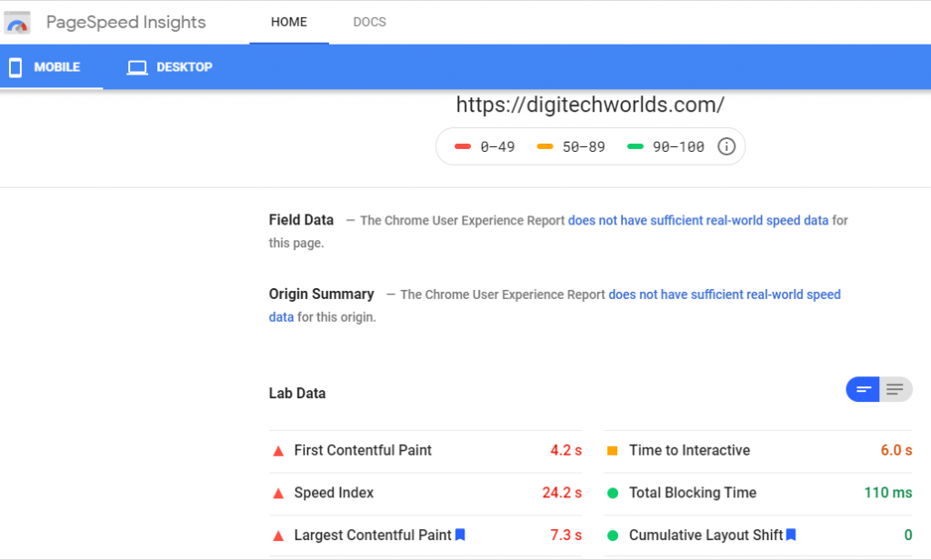Click the https://digitechworlds.com/ URL heading
Viewport: 931px width, 560px height.
(590, 105)
